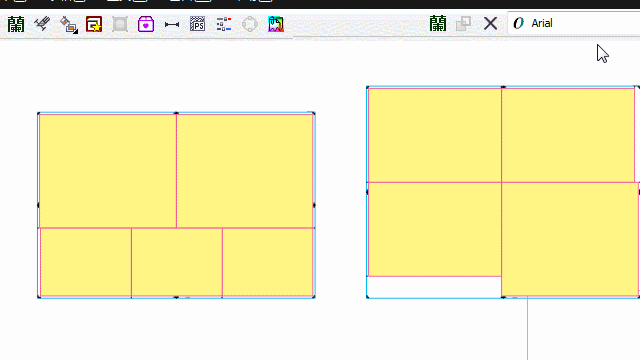The image size is (640, 360).
Task: Click the horizontal dimension line icon
Action: (x=172, y=24)
